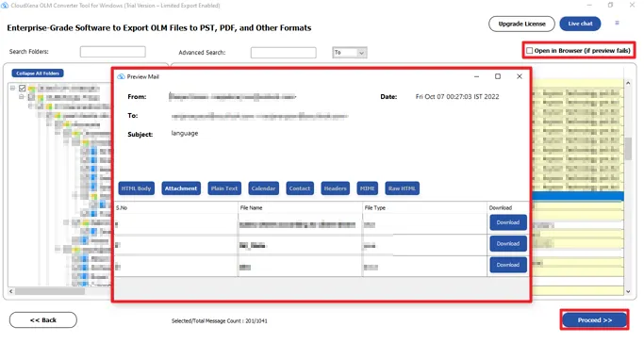Viewport: 644px width, 343px height.
Task: Open the 'To' advanced search dropdown
Action: [350, 53]
